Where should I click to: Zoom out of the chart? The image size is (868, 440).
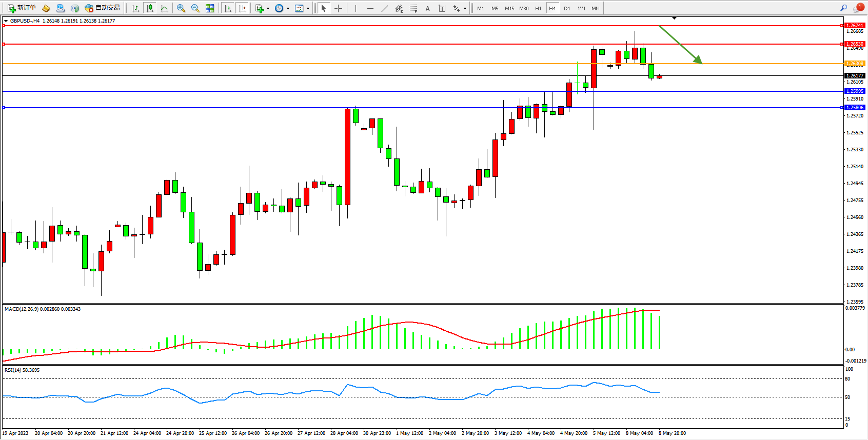coord(195,8)
